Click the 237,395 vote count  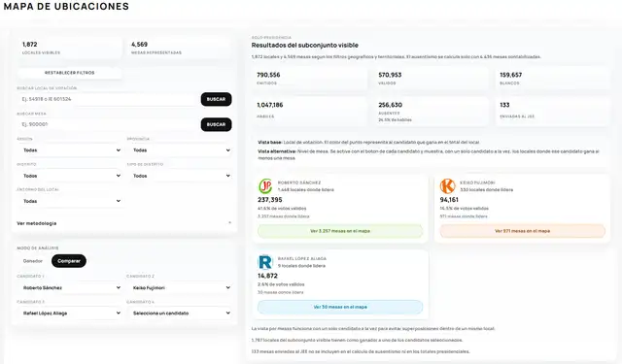pos(270,200)
